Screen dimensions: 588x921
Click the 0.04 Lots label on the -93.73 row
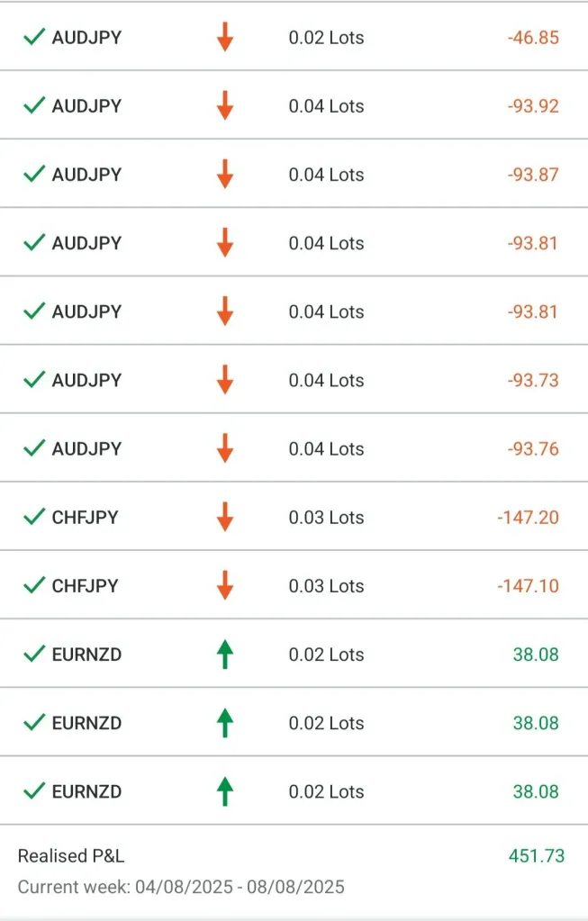click(x=326, y=380)
